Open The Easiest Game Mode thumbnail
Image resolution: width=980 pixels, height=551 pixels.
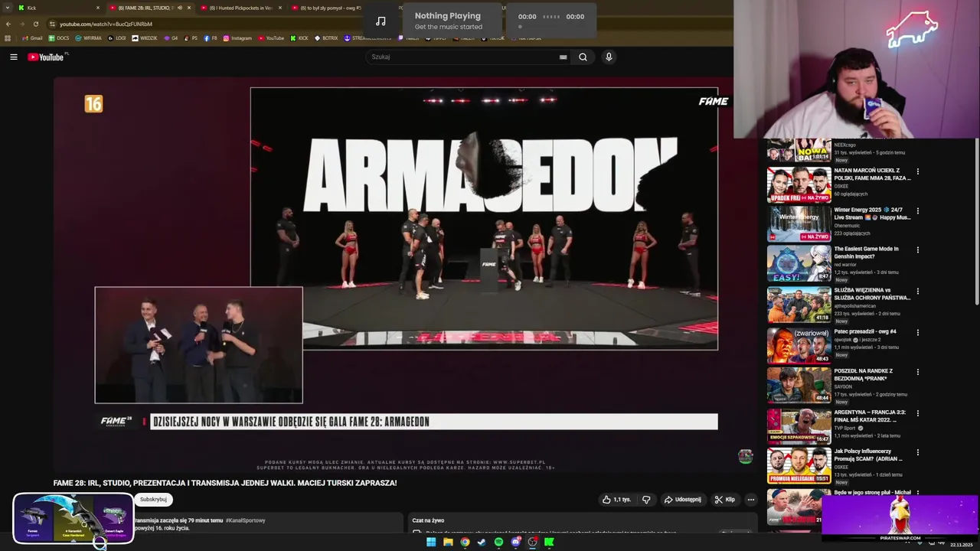click(799, 264)
